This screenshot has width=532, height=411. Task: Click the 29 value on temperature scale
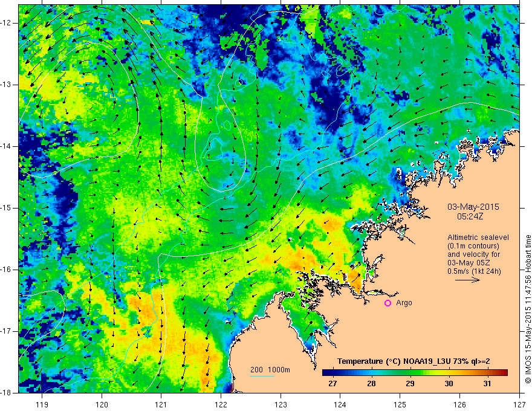point(410,384)
